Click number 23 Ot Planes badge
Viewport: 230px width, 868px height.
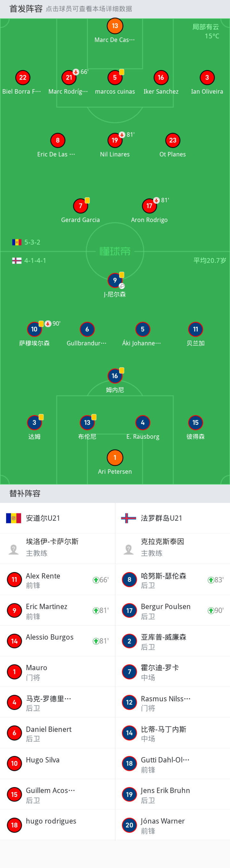click(x=173, y=141)
